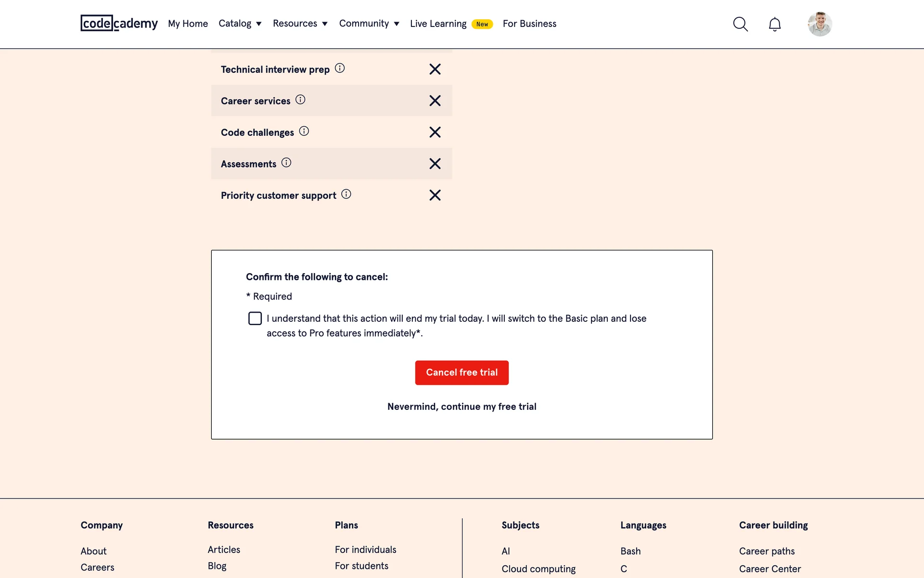The height and width of the screenshot is (578, 924).
Task: Expand the Catalog dropdown menu
Action: click(240, 24)
